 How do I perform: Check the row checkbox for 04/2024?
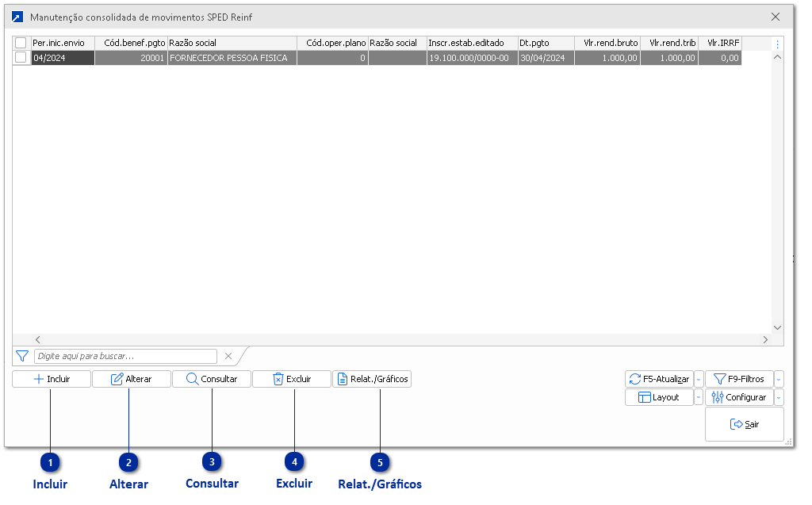[21, 58]
